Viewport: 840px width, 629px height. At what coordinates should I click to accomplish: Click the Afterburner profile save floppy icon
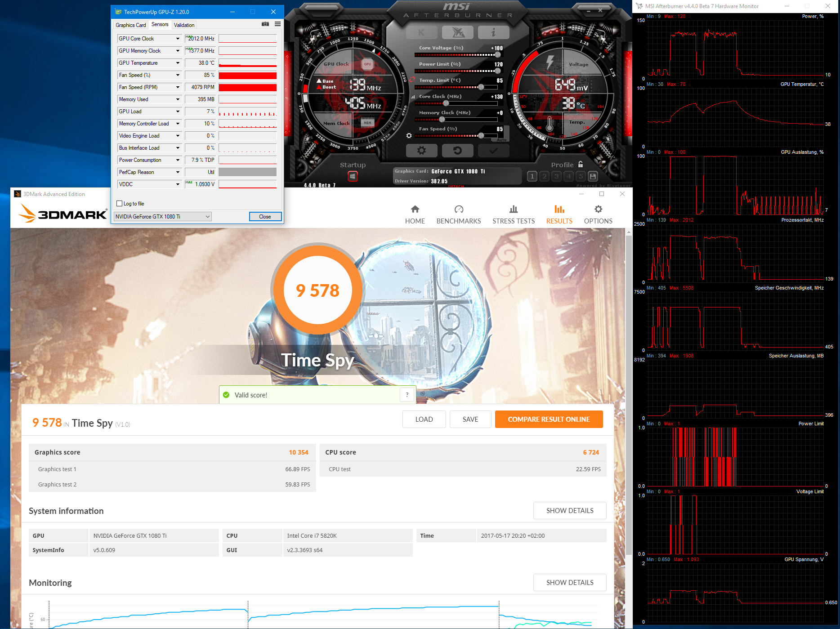click(x=593, y=176)
